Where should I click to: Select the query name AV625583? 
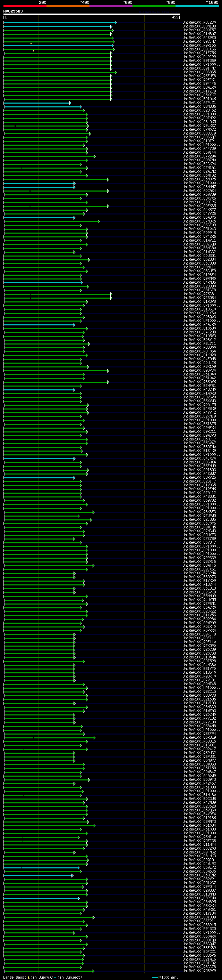(13, 11)
